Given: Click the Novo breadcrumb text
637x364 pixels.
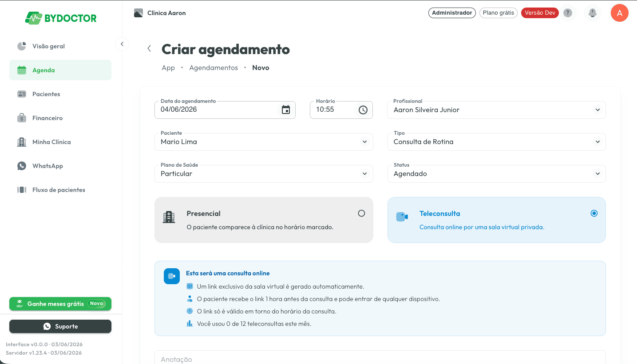Looking at the screenshot, I should coord(261,68).
